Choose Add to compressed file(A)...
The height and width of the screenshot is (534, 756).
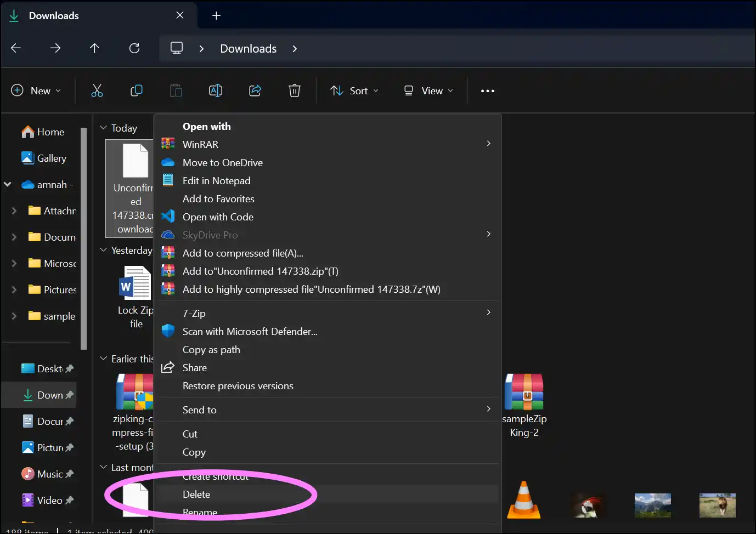(x=328, y=253)
